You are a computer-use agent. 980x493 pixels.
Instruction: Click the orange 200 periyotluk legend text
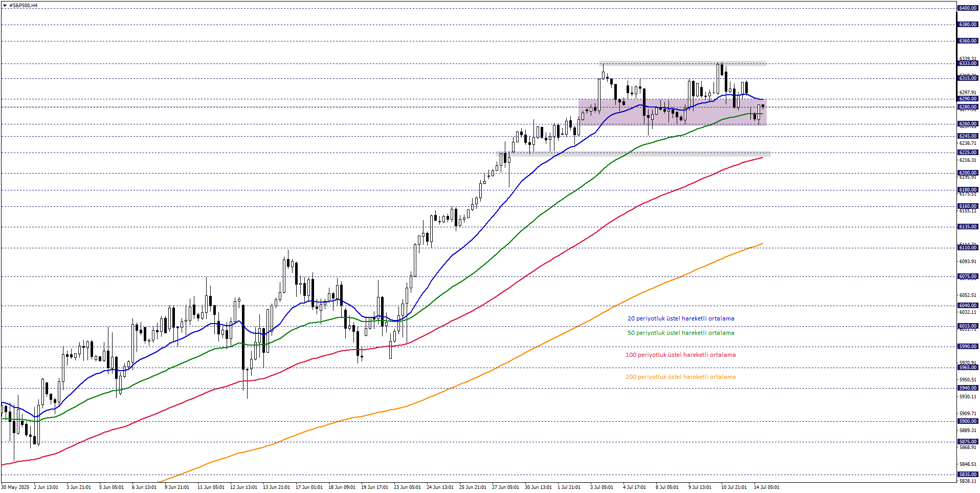tap(681, 377)
